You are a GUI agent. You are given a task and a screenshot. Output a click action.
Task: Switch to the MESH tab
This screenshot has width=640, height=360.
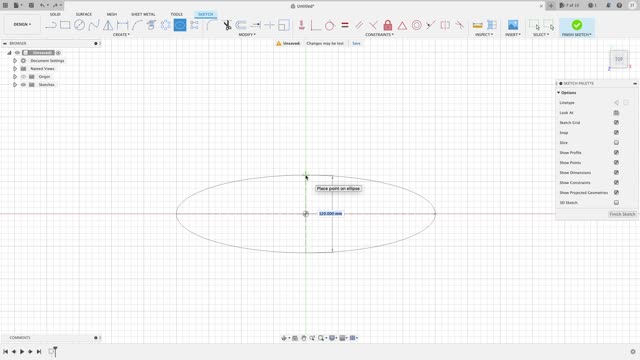click(111, 14)
